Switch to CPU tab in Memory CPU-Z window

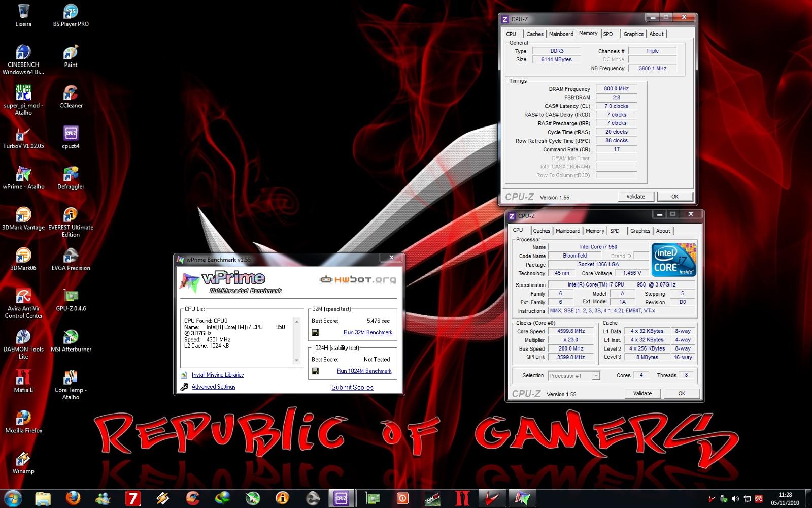pyautogui.click(x=511, y=34)
